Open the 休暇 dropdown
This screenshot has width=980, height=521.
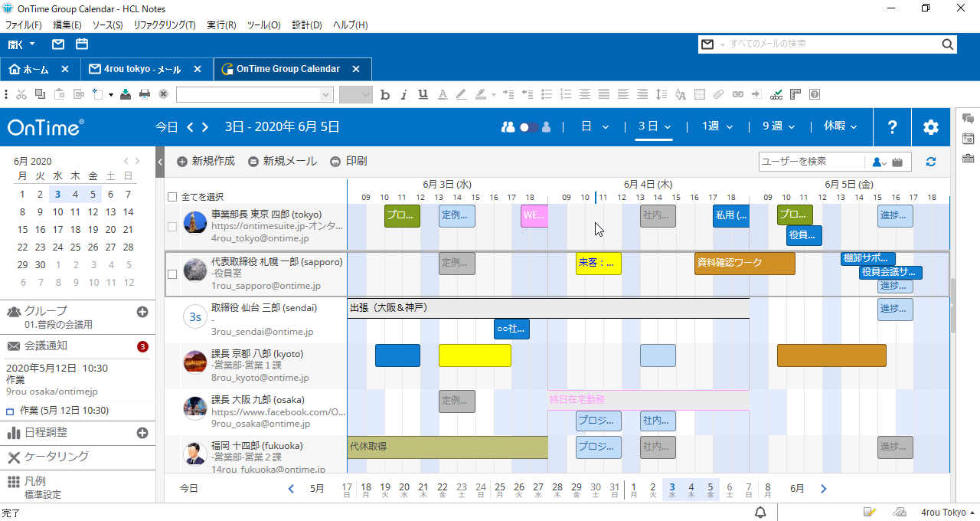pos(840,127)
